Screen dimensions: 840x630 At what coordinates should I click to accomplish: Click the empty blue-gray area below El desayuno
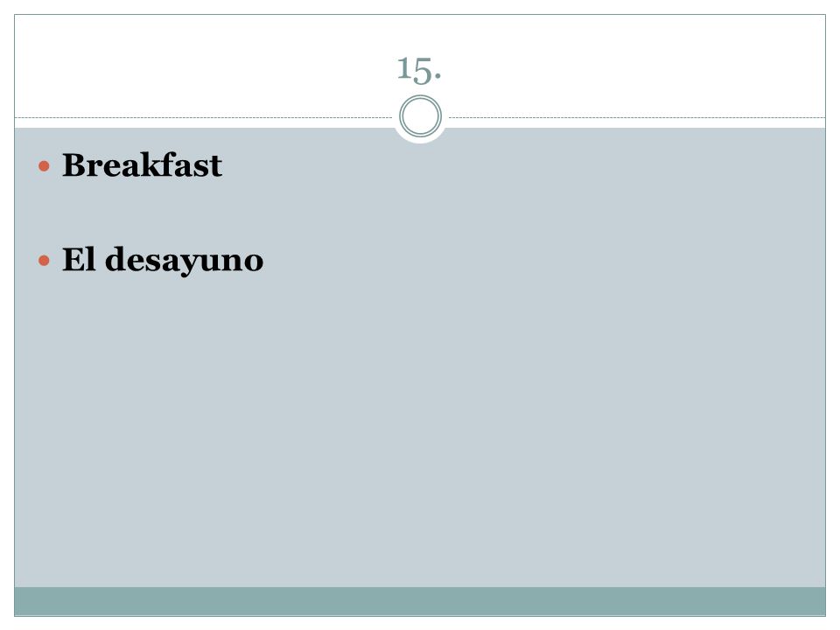click(x=420, y=429)
